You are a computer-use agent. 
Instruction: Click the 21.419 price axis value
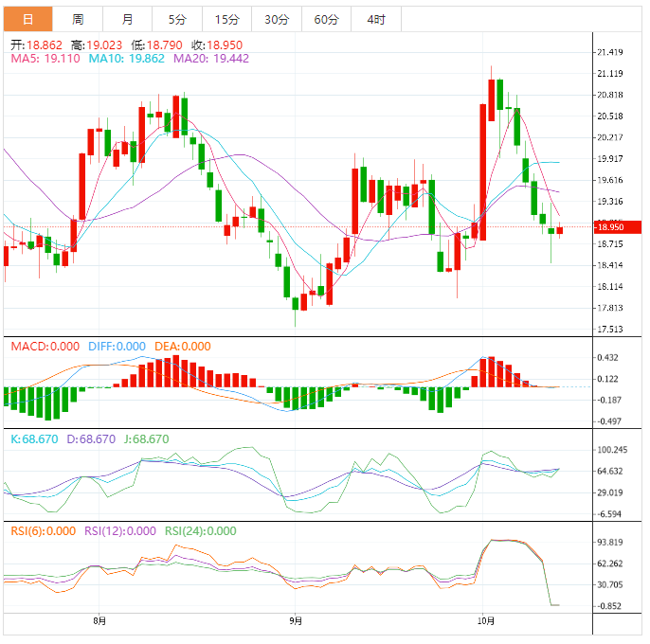tap(610, 52)
